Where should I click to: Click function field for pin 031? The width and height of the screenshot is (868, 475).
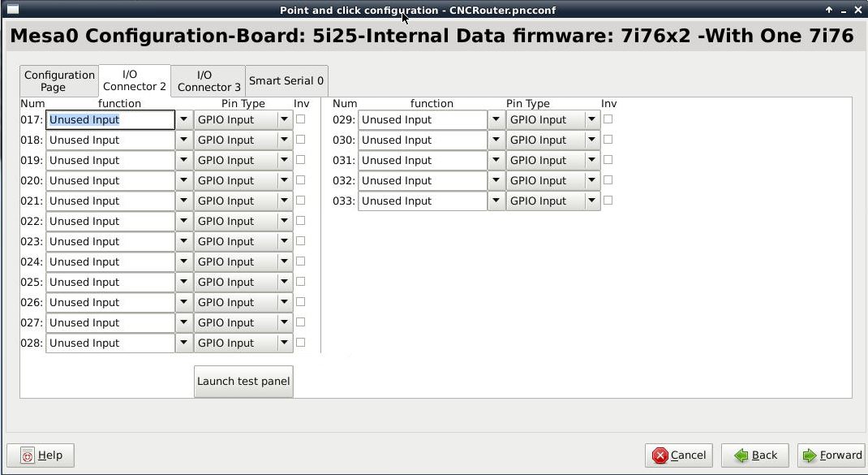423,160
